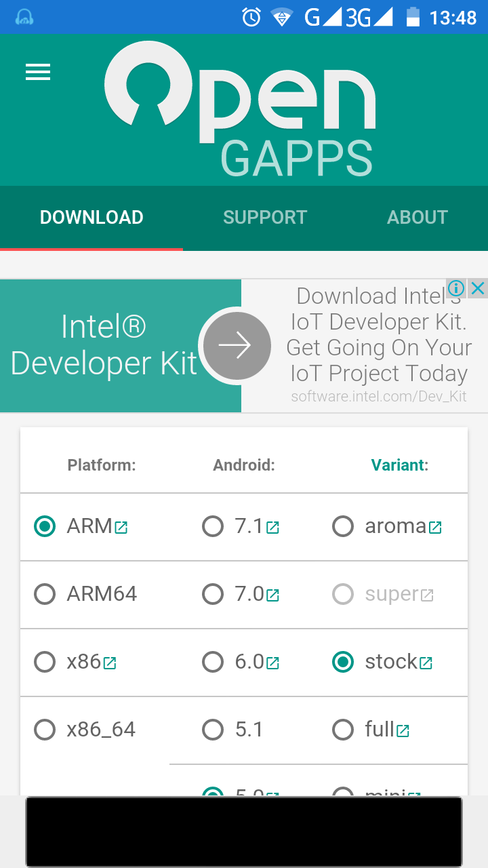
Task: Open the external link icon next to 6.0
Action: 272,663
